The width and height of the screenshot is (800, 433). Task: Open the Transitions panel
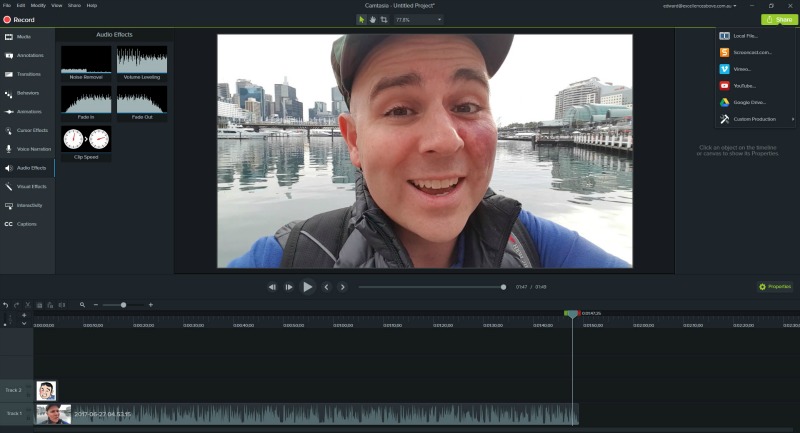pos(27,74)
